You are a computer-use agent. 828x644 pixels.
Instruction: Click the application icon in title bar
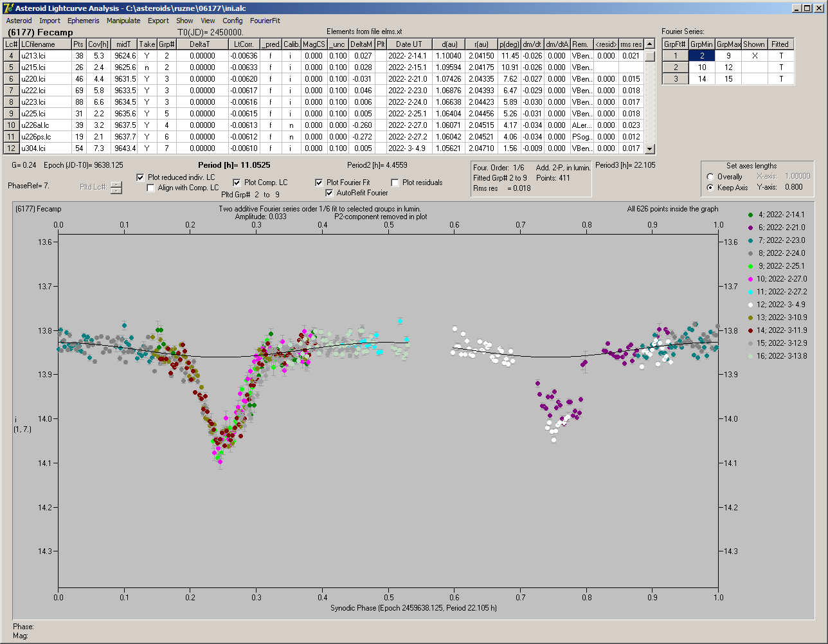(8, 8)
